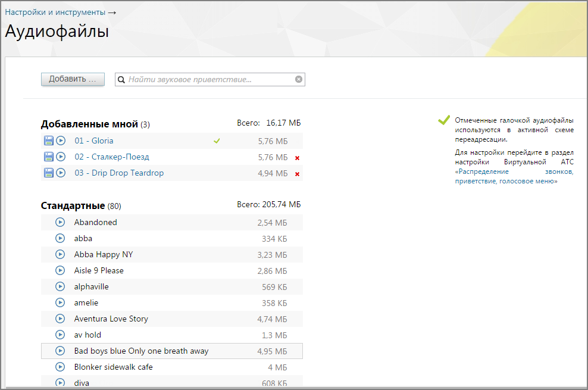
Task: Click save disk icon for 02 - Сталкер-Поезд
Action: 49,157
